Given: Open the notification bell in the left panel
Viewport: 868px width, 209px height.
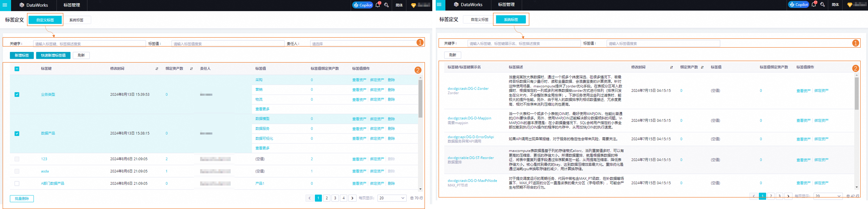Looking at the screenshot, I should point(378,5).
